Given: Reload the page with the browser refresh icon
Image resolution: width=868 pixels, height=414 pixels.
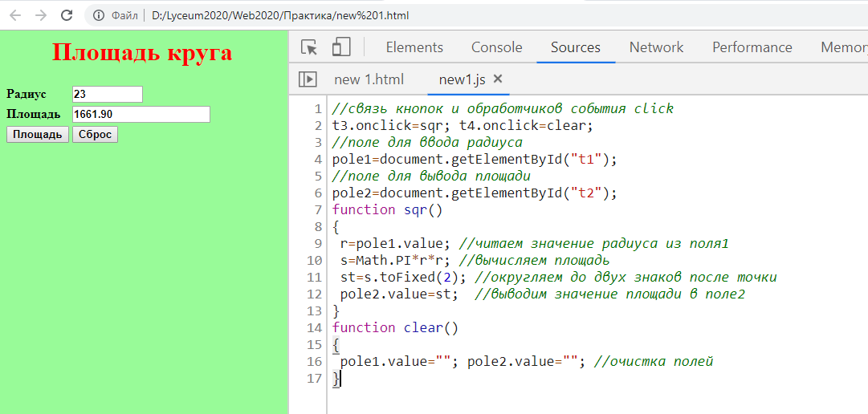Looking at the screenshot, I should tap(67, 15).
